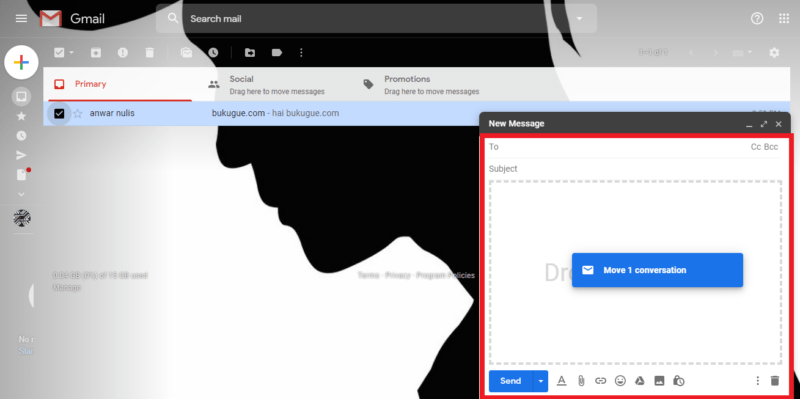800x399 pixels.
Task: Click inside the Search mail field
Action: coord(378,19)
